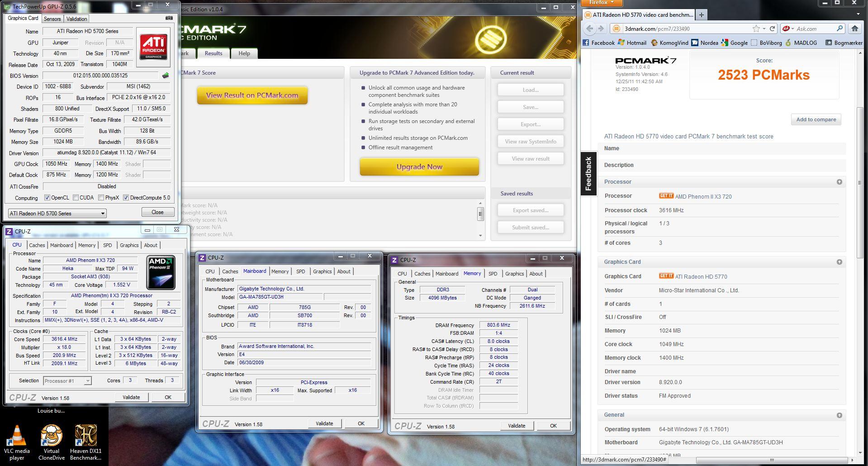
Task: Click the search magnifier in the Ask.com box
Action: (840, 29)
